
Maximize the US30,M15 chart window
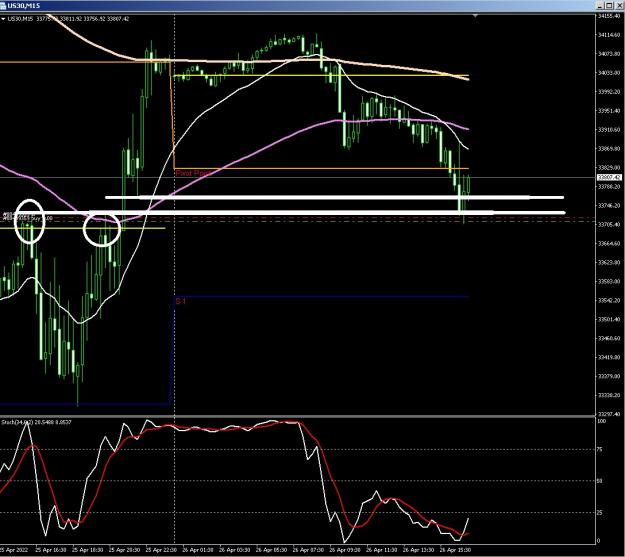pos(610,5)
